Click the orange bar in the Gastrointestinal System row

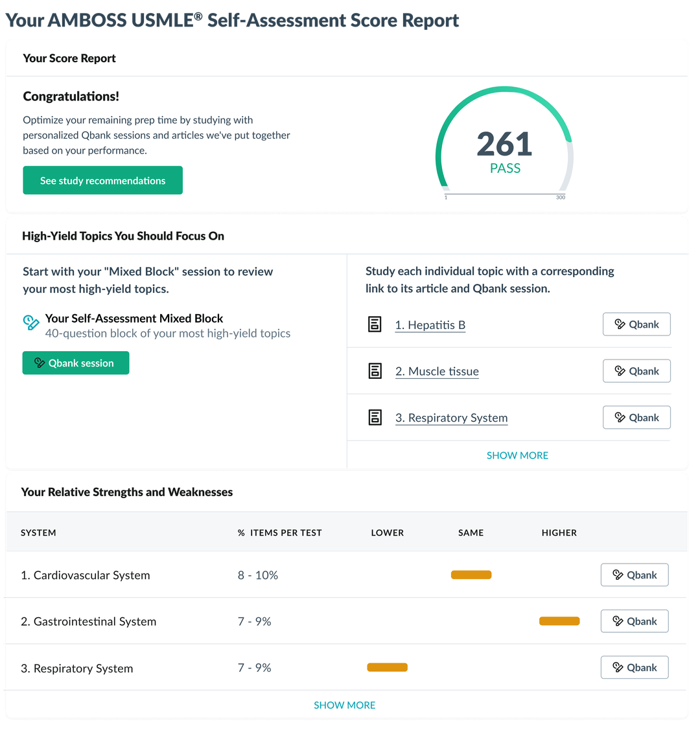click(x=559, y=621)
